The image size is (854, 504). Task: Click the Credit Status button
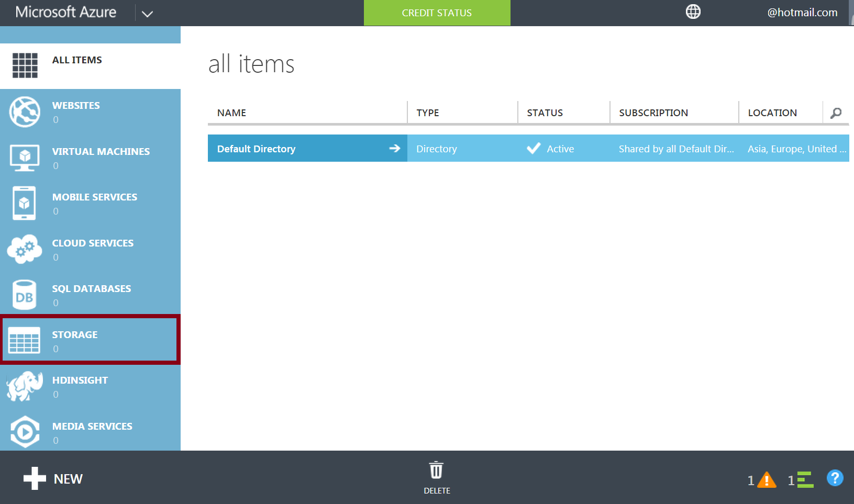point(437,13)
